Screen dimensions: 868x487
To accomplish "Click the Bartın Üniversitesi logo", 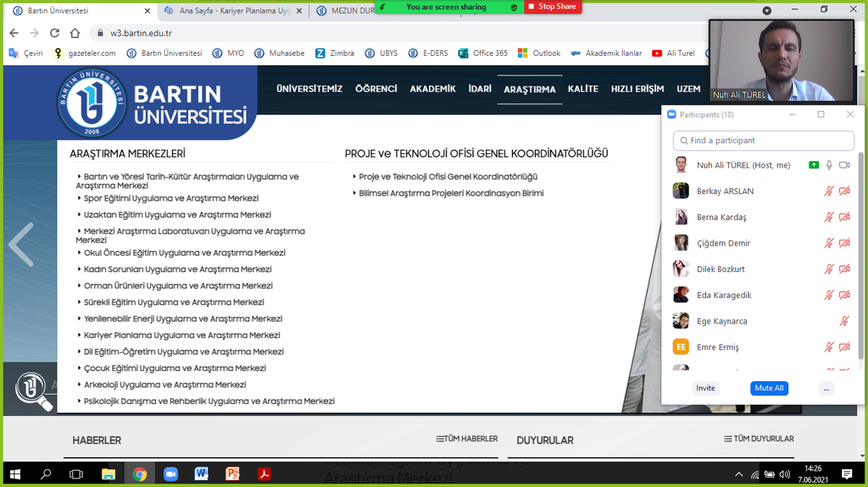I will coord(153,103).
